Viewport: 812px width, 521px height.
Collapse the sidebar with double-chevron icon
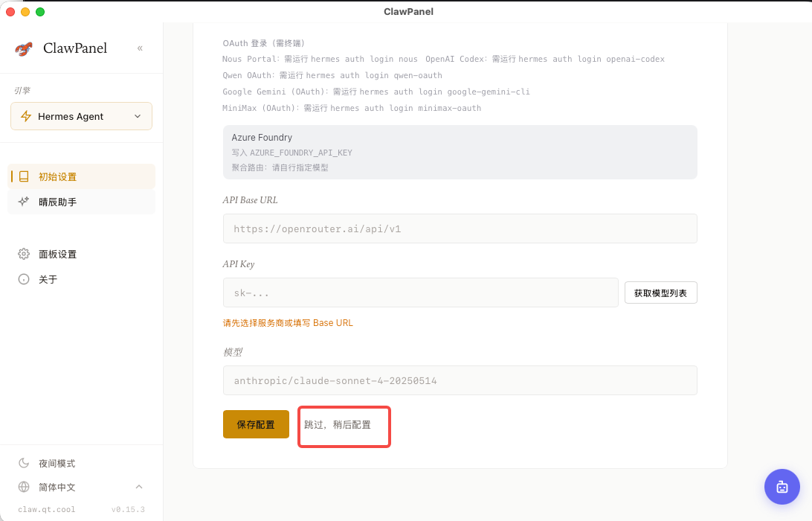click(140, 48)
